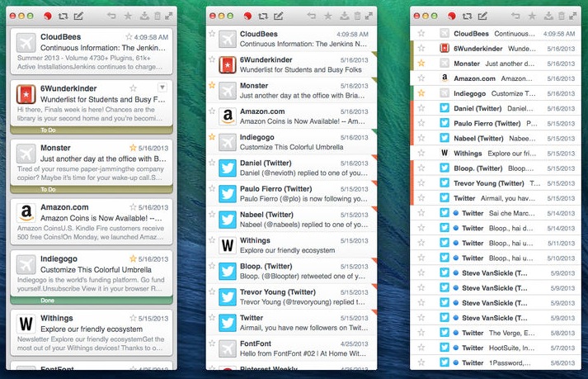Click the red account circle in the middle window
Screen dimensions: 588x379
(247, 16)
